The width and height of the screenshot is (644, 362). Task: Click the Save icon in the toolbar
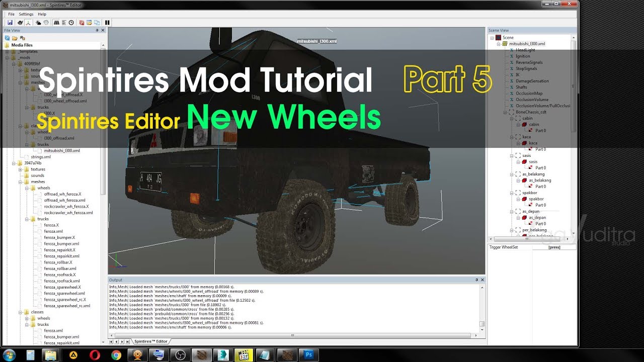10,23
